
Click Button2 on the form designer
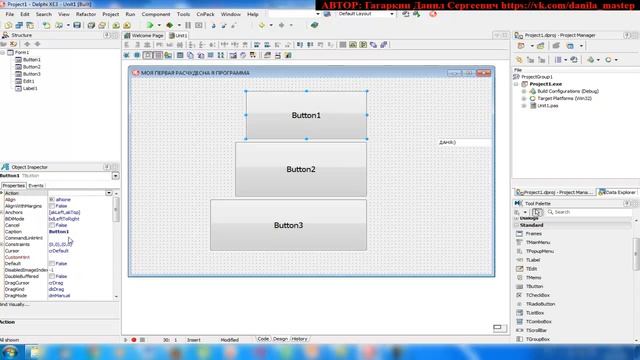(301, 169)
